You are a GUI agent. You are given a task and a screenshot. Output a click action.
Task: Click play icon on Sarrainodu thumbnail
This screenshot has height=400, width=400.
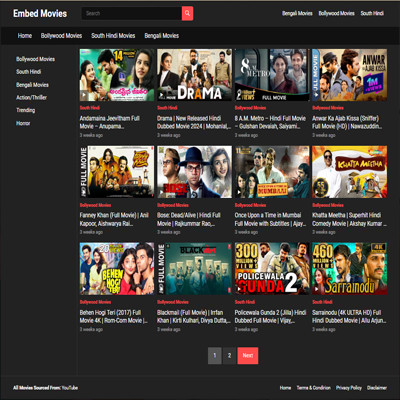[x=316, y=289]
